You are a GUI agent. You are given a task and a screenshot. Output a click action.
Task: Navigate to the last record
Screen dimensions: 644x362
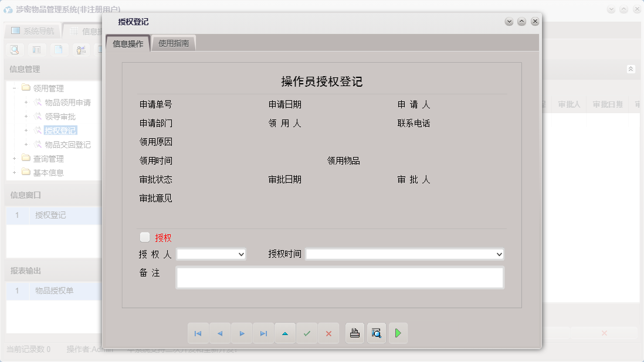pyautogui.click(x=263, y=333)
